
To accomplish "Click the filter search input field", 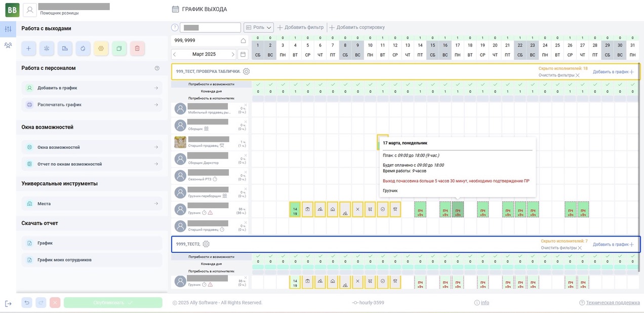I will (x=210, y=27).
